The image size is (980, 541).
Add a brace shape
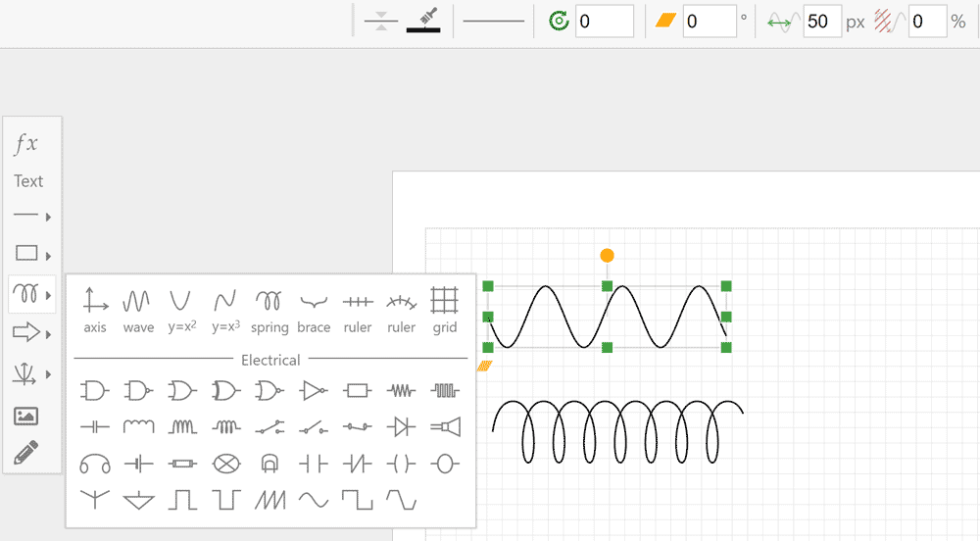coord(314,310)
